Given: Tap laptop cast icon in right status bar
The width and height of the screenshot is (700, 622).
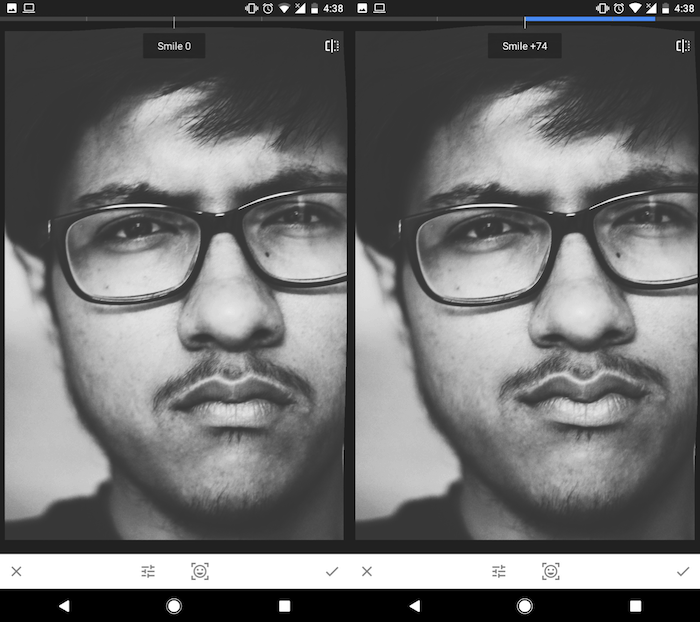Looking at the screenshot, I should click(x=379, y=8).
